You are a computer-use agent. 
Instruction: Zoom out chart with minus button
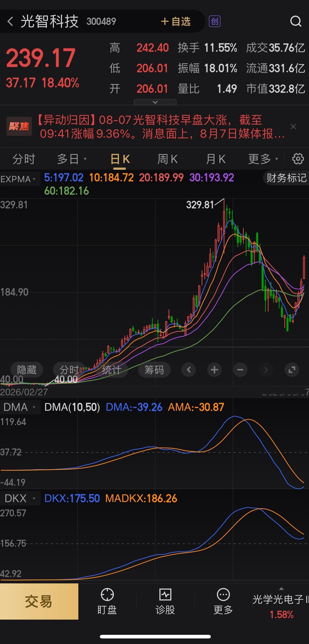(240, 370)
